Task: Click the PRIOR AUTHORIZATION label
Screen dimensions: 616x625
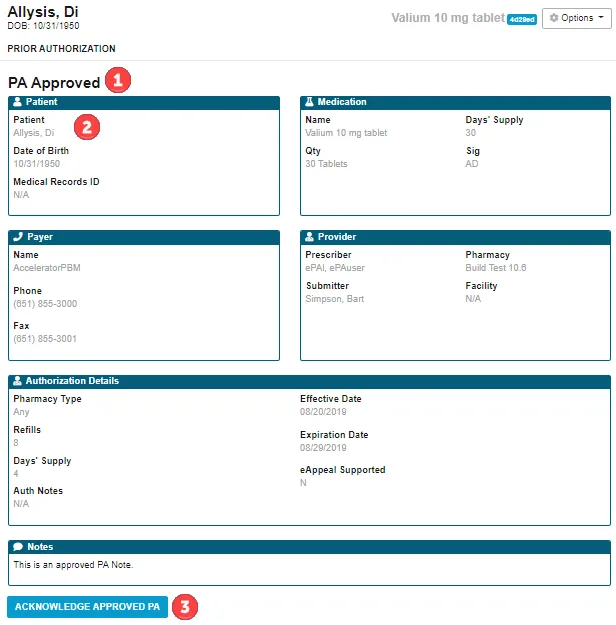Action: 61,49
